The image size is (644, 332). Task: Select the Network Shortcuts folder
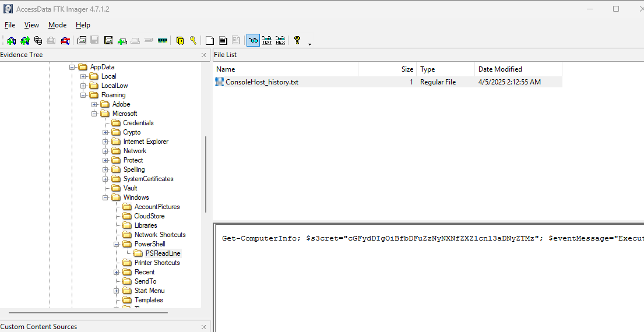(160, 235)
